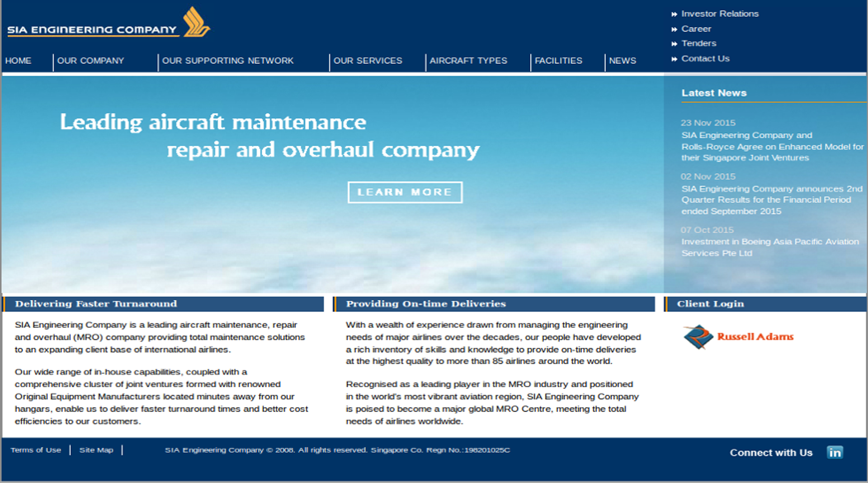Click the SIA Engineering Company logo

[x=108, y=23]
